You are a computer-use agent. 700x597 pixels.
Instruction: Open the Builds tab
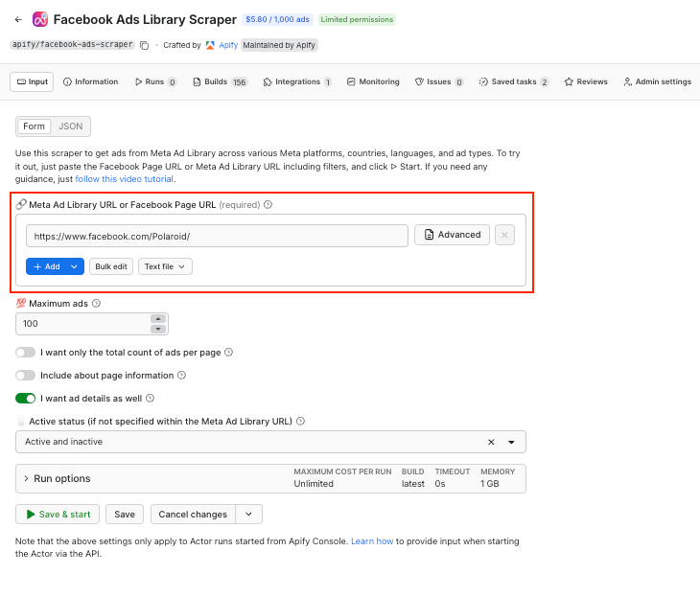tap(220, 82)
